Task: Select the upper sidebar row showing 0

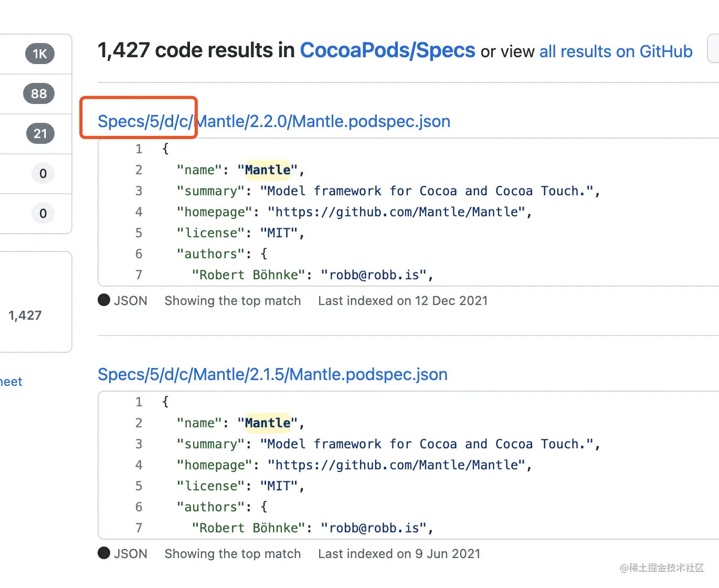Action: (36, 174)
